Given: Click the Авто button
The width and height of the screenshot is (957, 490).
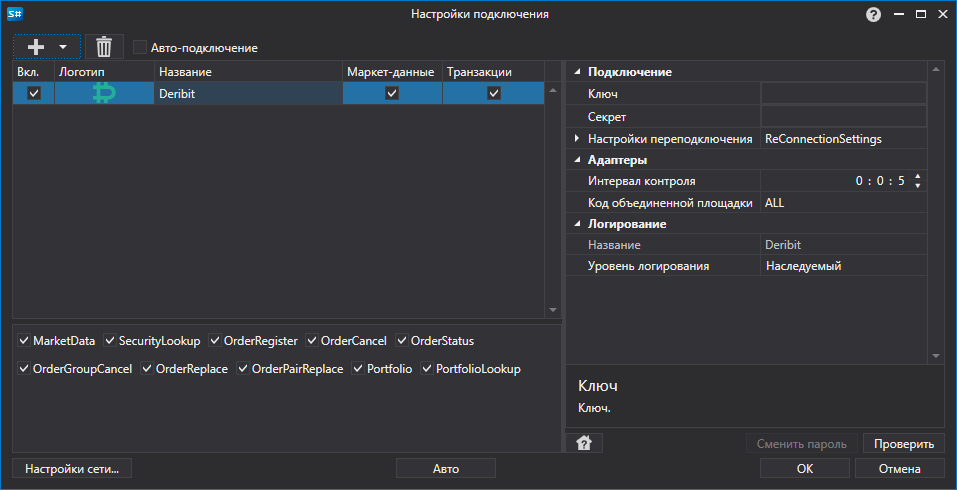Looking at the screenshot, I should tap(446, 469).
